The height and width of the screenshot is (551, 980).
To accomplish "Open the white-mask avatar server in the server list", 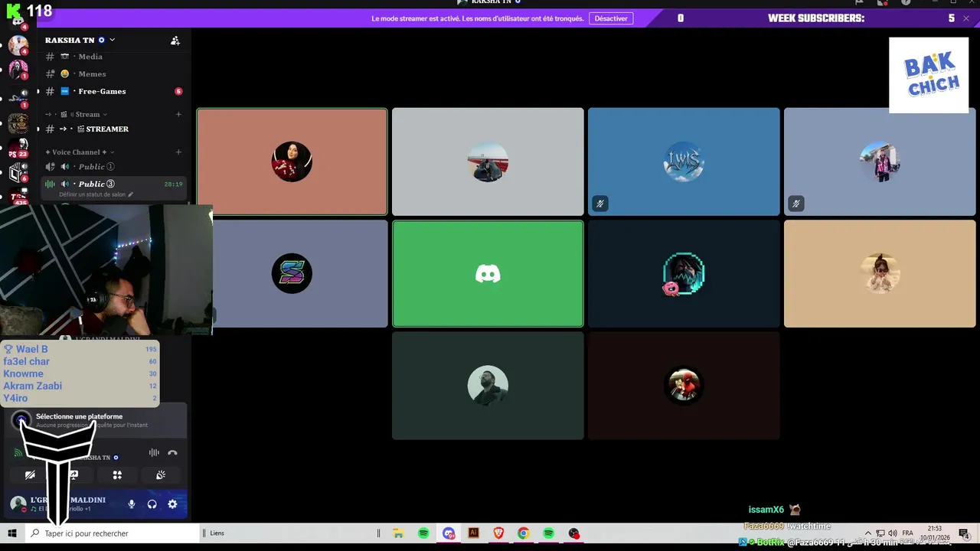I will pyautogui.click(x=18, y=70).
